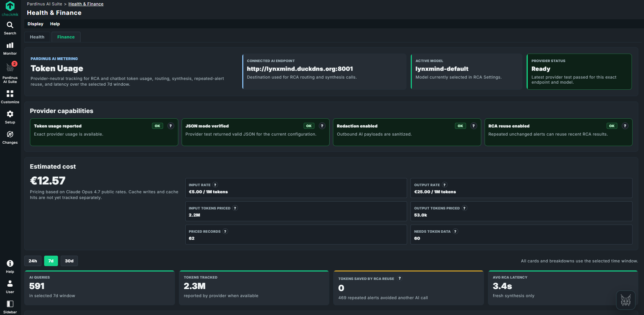This screenshot has width=644, height=315.
Task: Click help icon next to Output Rate
Action: 444,185
